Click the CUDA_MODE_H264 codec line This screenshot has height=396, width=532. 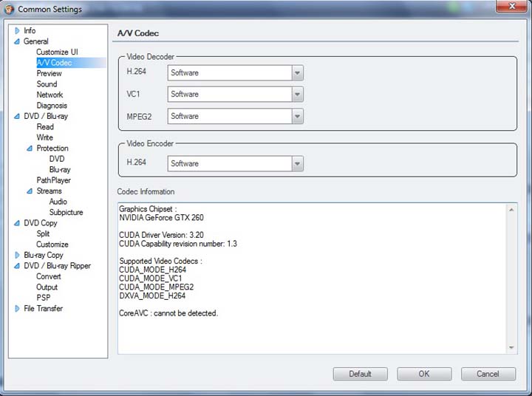(153, 270)
